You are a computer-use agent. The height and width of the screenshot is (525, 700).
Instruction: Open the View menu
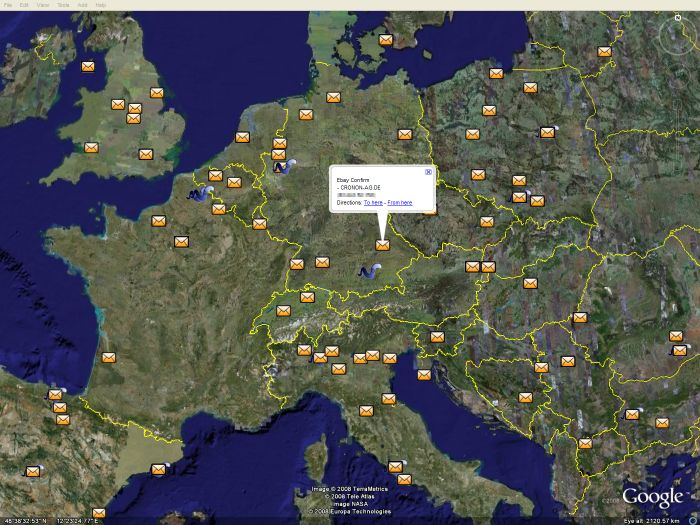tap(43, 5)
